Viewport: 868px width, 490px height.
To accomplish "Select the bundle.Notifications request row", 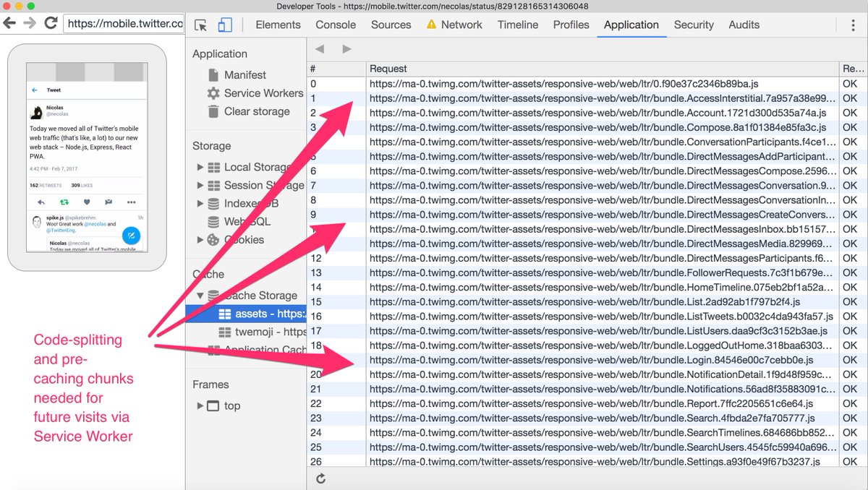I will tap(587, 389).
